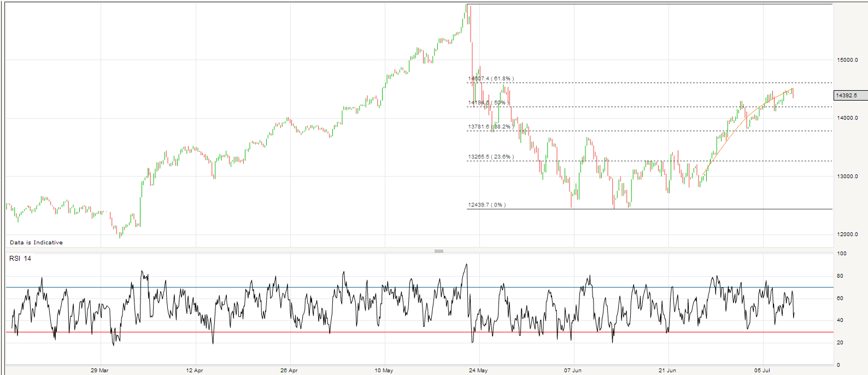Click the 13781.6 (38.2%) Fibonacci label

(x=489, y=127)
